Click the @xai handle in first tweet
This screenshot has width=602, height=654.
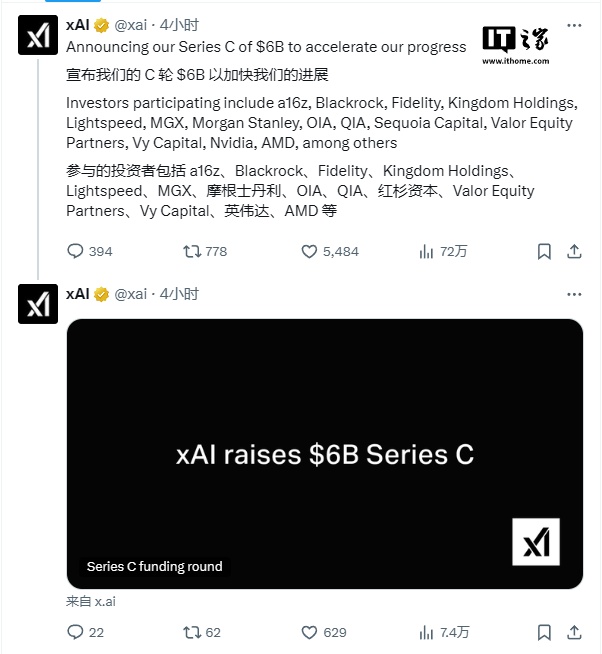(x=133, y=26)
